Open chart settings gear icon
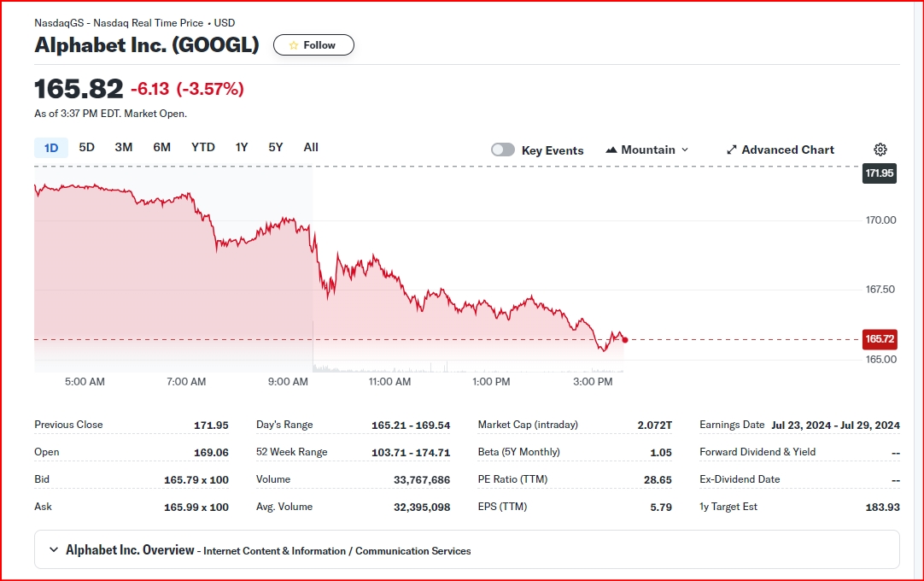 pyautogui.click(x=880, y=150)
